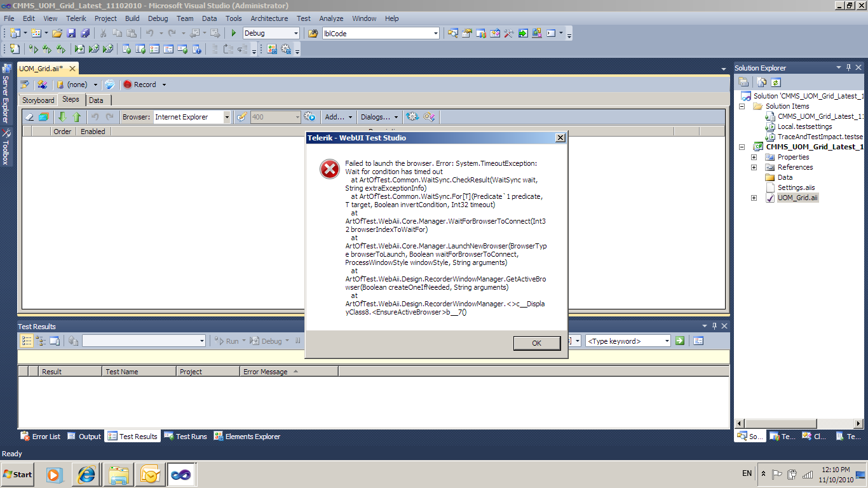Click the blue gear icon after Dialogs
The height and width of the screenshot is (488, 868).
coord(412,117)
